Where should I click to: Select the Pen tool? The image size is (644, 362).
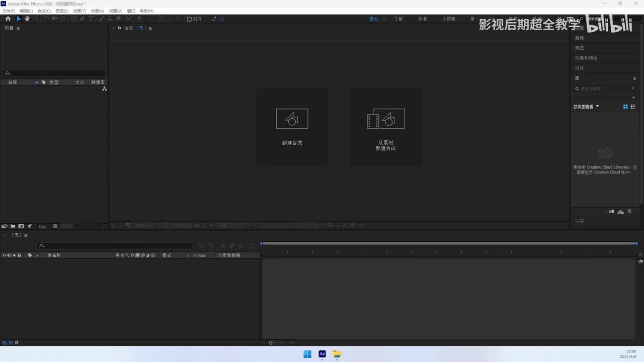pos(82,19)
